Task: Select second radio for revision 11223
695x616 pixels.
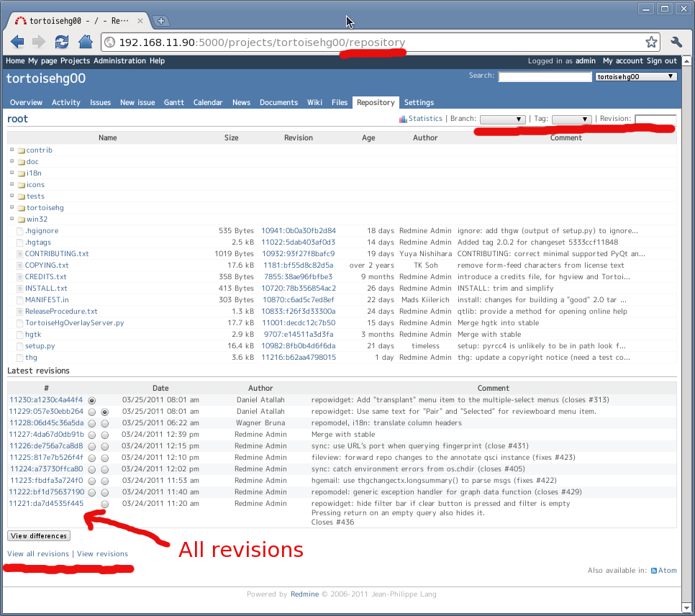Action: tap(104, 481)
